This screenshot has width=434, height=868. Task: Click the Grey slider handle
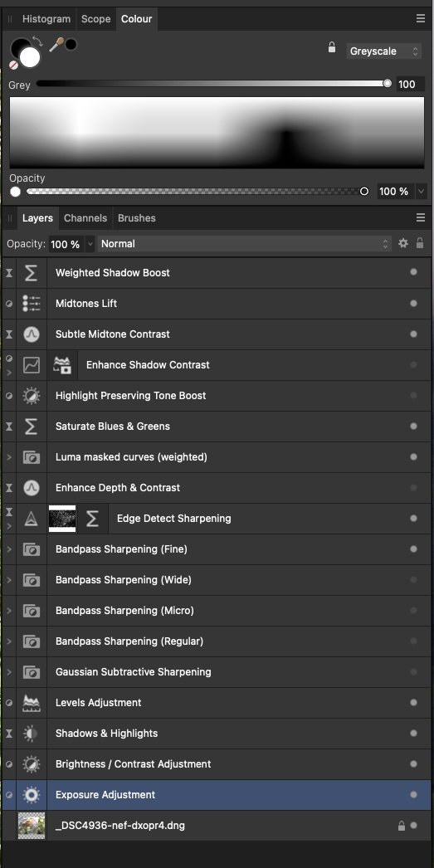pos(387,84)
